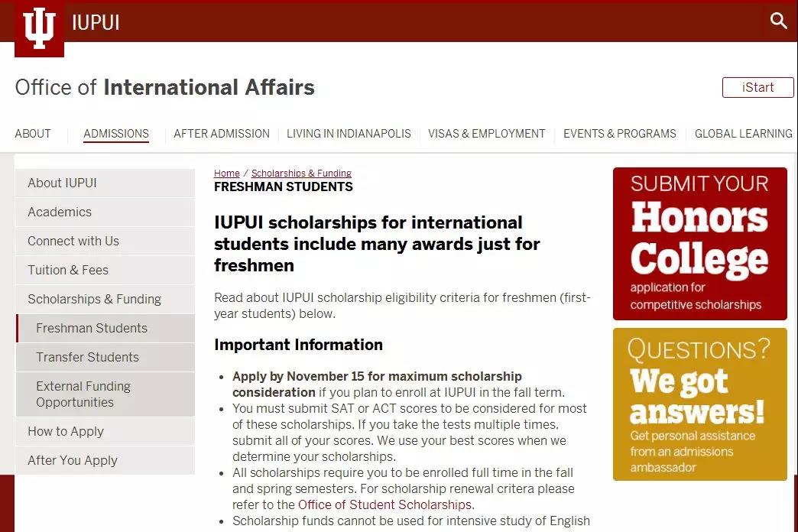Select the Admissions navigation tab
Screen dimensions: 798x532
coord(116,134)
